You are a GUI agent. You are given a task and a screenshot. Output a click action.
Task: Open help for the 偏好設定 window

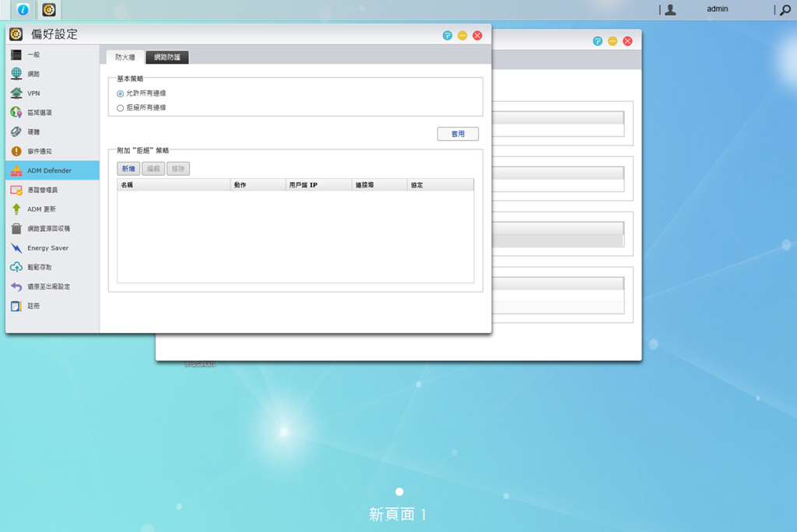click(x=448, y=35)
